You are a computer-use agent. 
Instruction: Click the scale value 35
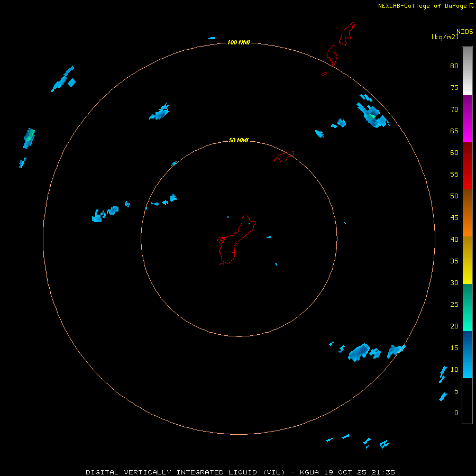pyautogui.click(x=454, y=261)
